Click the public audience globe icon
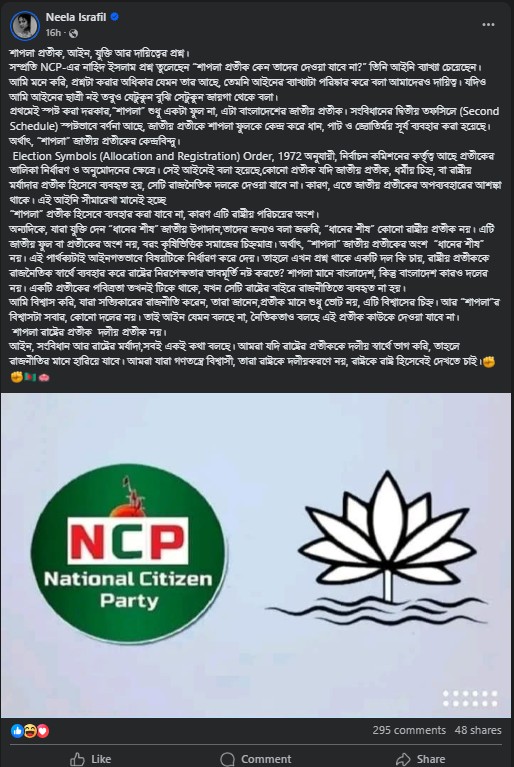Viewport: 514px width, 767px height. point(73,33)
